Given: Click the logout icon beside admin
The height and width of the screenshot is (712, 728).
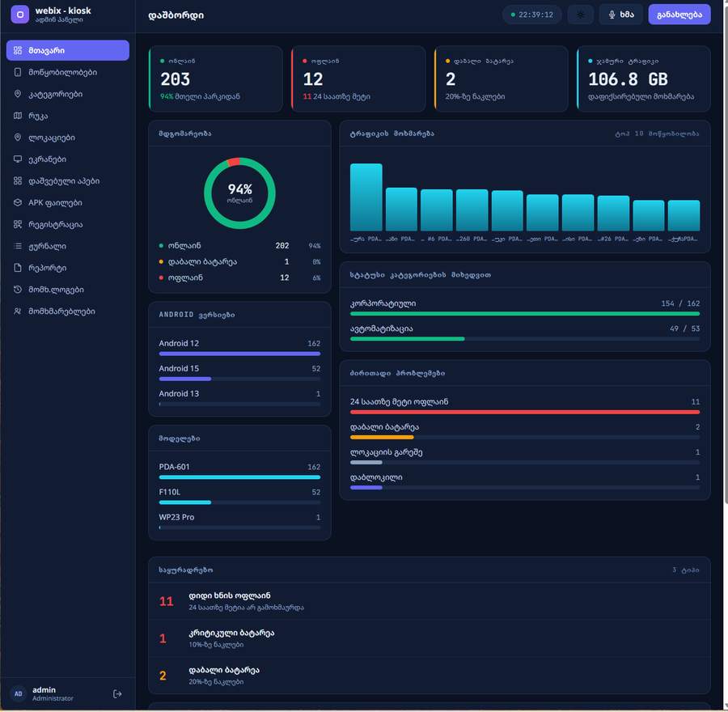Looking at the screenshot, I should (117, 694).
